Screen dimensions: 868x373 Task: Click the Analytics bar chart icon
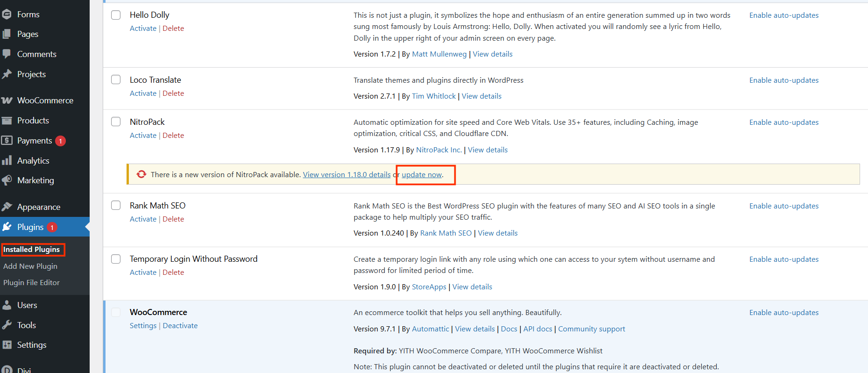point(7,160)
